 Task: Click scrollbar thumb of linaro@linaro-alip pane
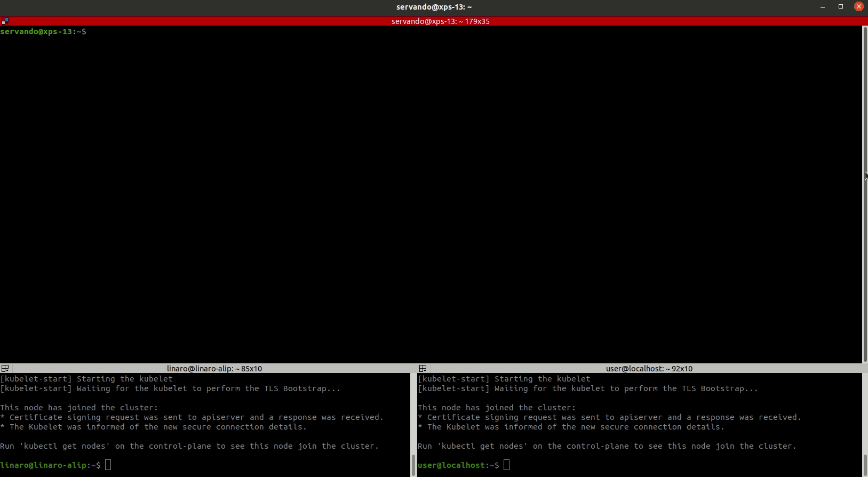[x=413, y=465]
